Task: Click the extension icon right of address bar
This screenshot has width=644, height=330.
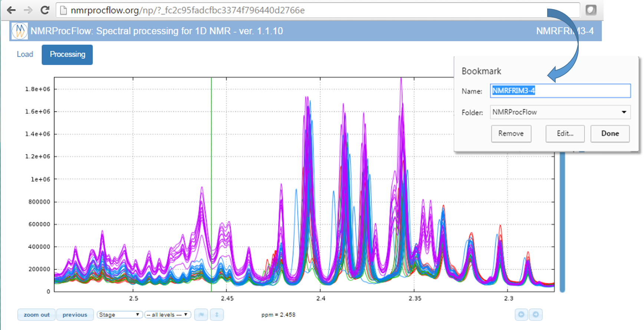Action: (x=591, y=10)
